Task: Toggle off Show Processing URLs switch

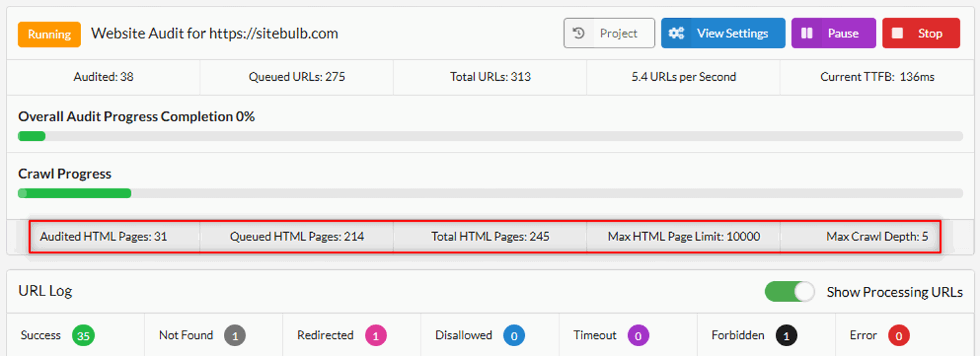Action: [790, 292]
